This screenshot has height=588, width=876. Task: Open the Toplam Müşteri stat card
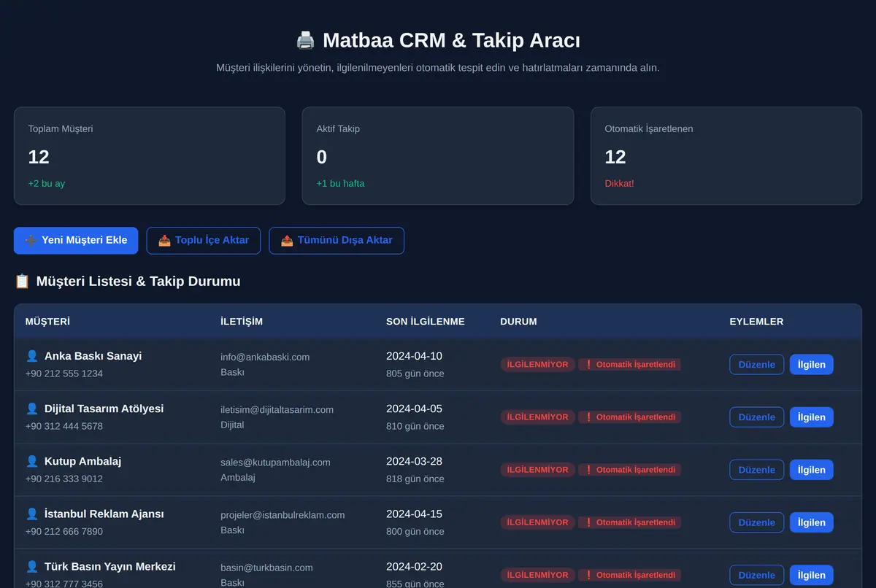(x=150, y=156)
